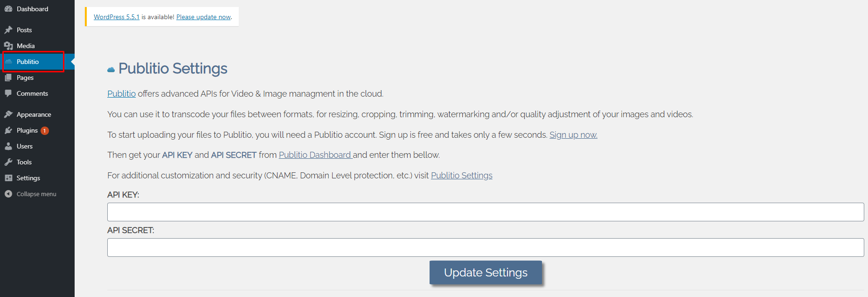Click the API KEY: label
This screenshot has height=297, width=868.
(123, 195)
